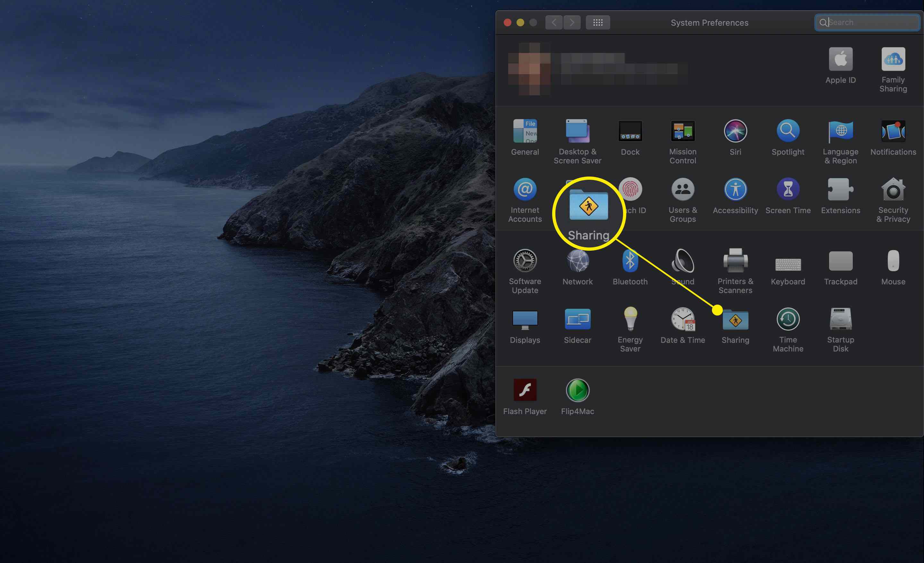The width and height of the screenshot is (924, 563).
Task: Focus the Search field in System Preferences
Action: 867,22
